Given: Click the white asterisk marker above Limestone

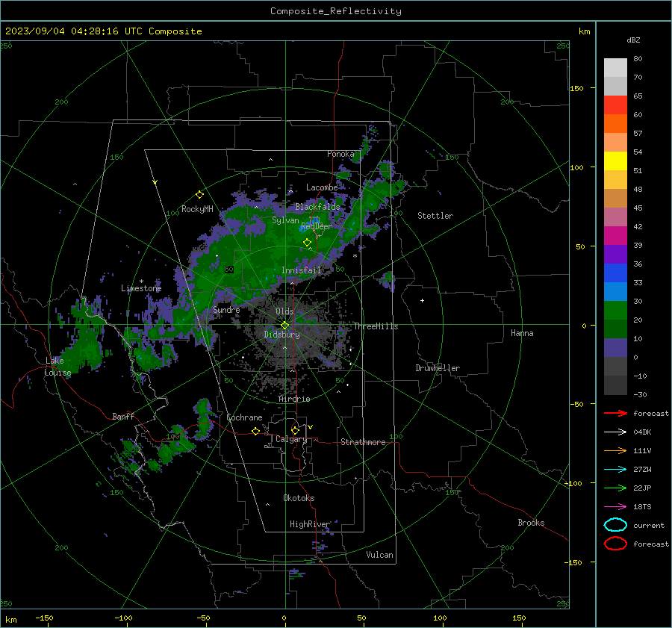Looking at the screenshot, I should coord(141,282).
